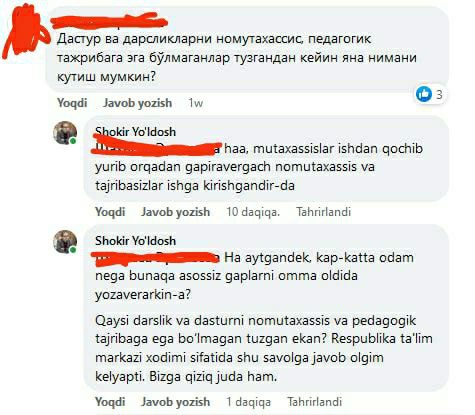
Task: Open Shokir Yo'ldosh name in second reply
Action: click(135, 241)
